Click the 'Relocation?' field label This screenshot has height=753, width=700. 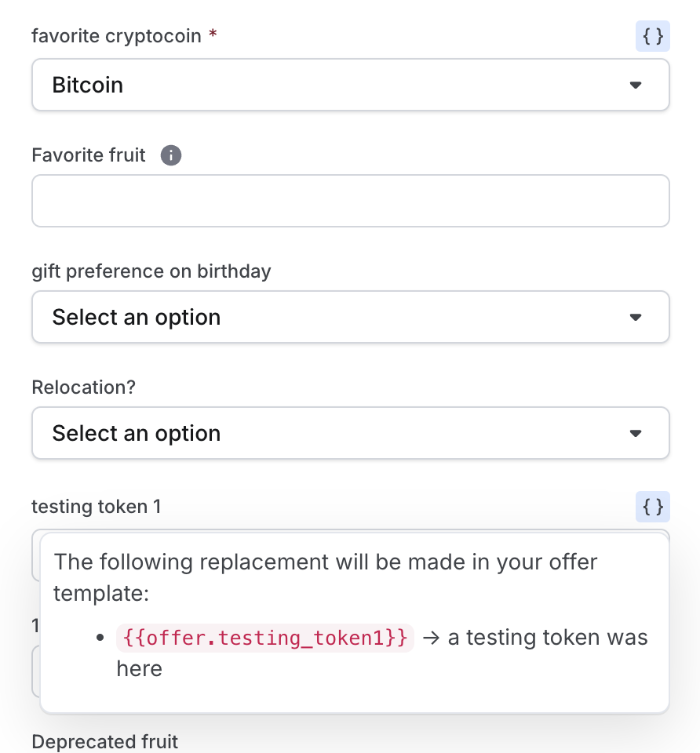[84, 387]
